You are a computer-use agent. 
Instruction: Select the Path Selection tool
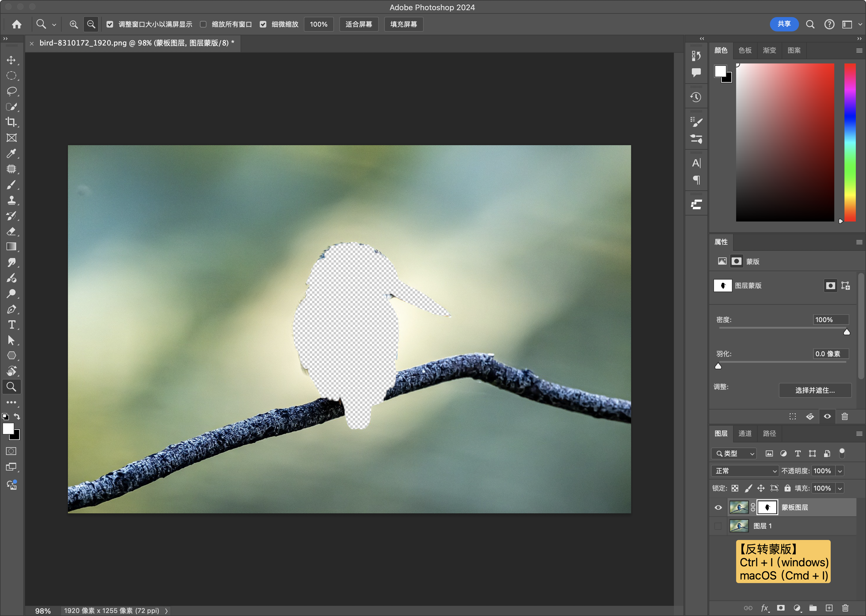pos(11,340)
